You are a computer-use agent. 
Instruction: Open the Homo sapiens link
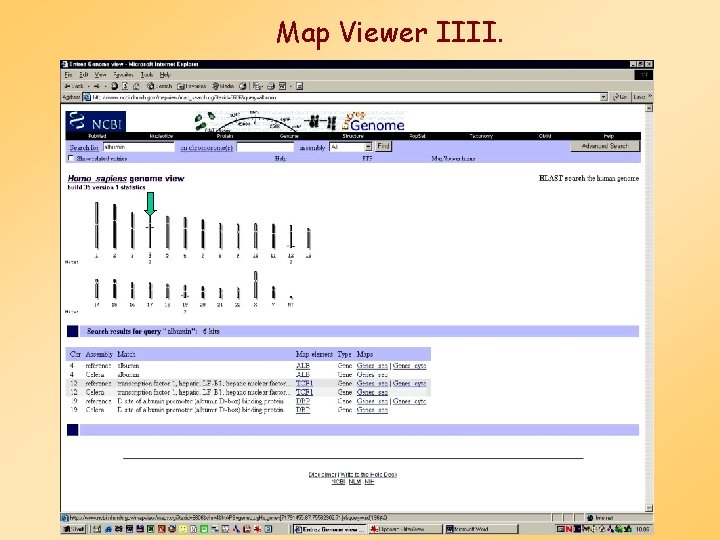(x=97, y=178)
